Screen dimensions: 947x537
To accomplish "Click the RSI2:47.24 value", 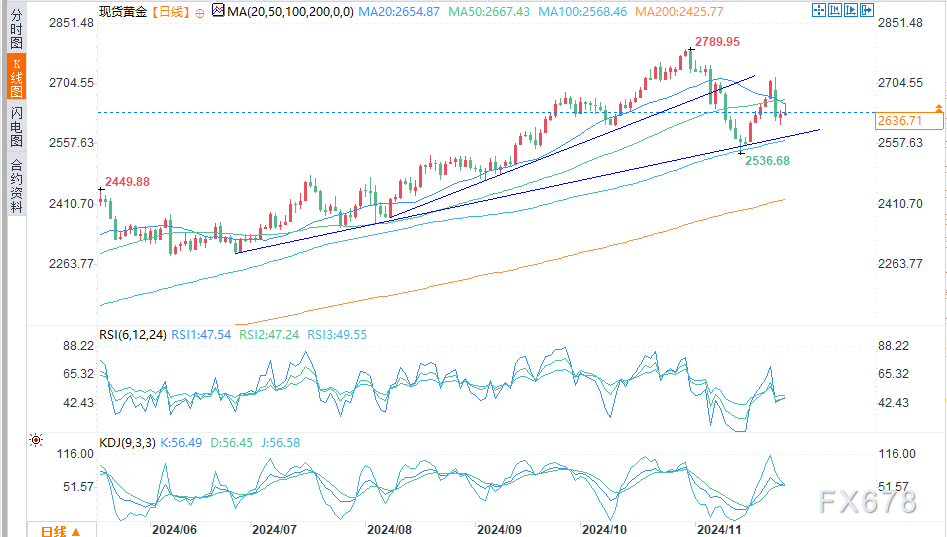I will pos(269,335).
